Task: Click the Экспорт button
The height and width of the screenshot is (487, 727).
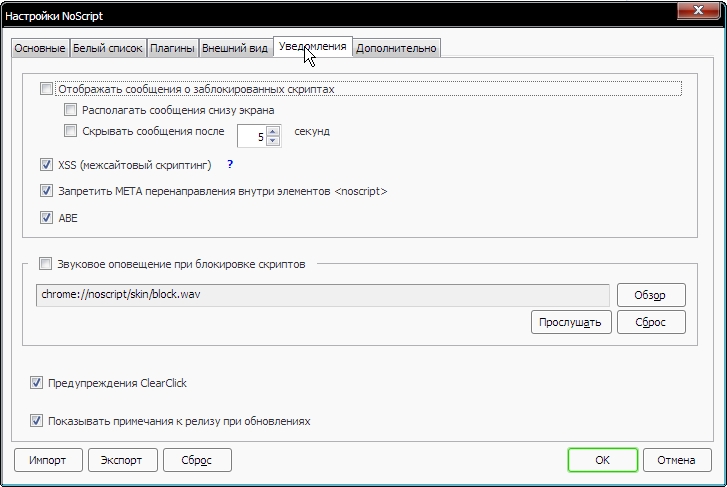Action: point(122,460)
